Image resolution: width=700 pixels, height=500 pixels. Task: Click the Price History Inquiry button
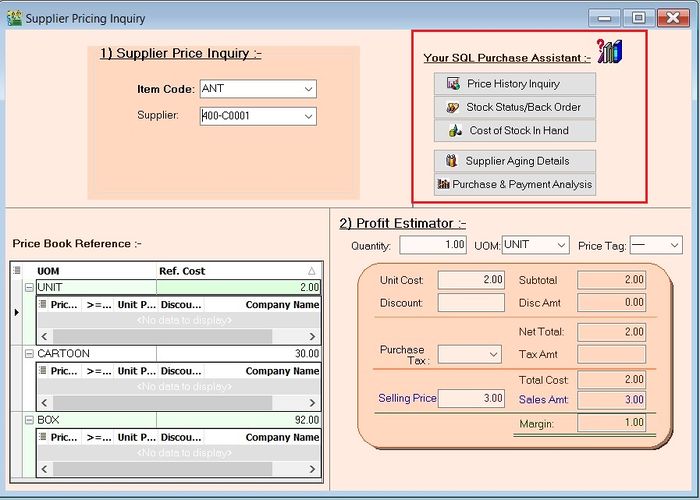tap(514, 84)
